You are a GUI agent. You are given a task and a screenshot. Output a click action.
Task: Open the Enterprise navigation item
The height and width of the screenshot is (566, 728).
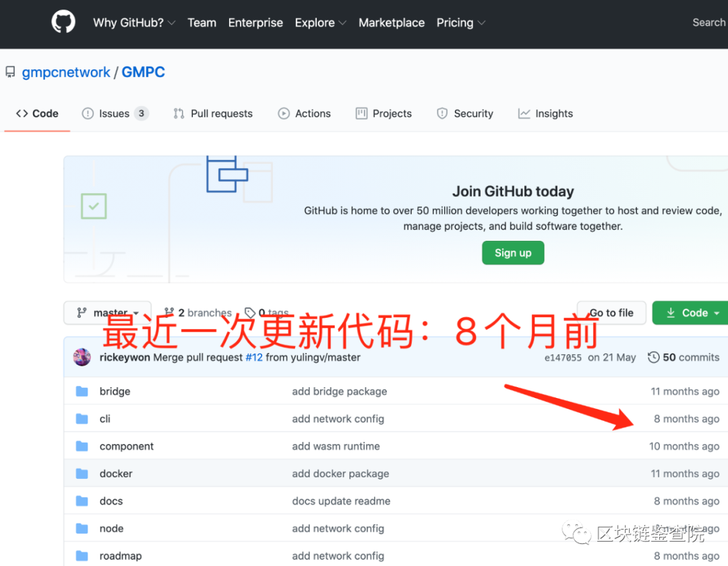(x=255, y=23)
